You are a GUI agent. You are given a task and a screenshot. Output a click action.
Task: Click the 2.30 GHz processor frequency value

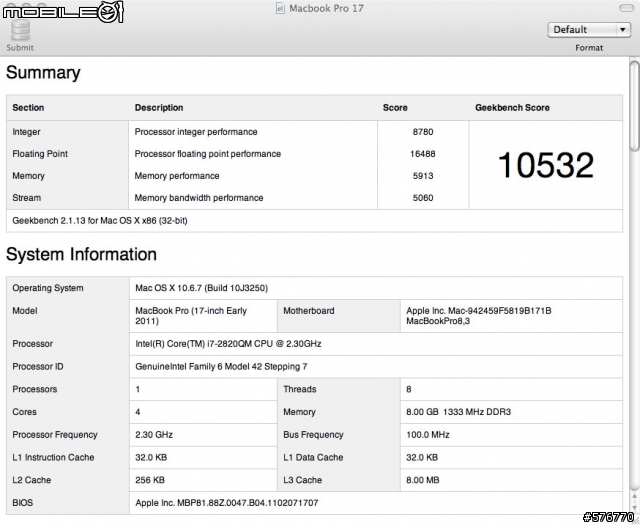pyautogui.click(x=154, y=435)
